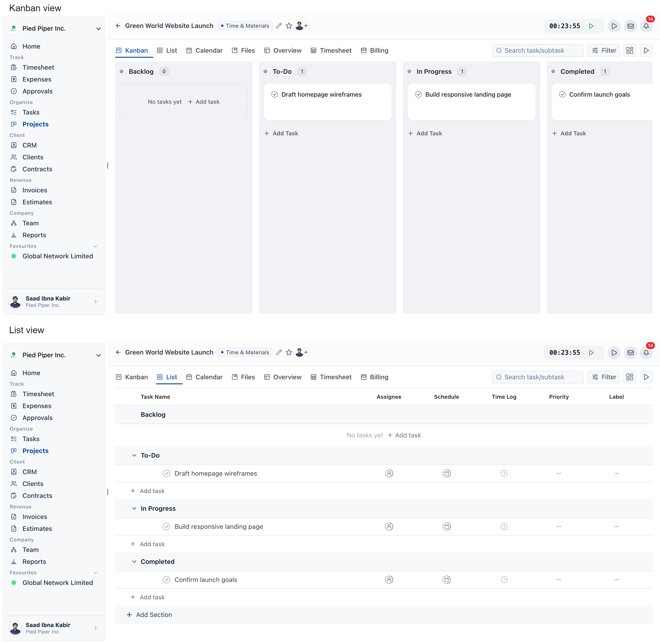Toggle check circle for Confirm launch goals in list

point(166,579)
